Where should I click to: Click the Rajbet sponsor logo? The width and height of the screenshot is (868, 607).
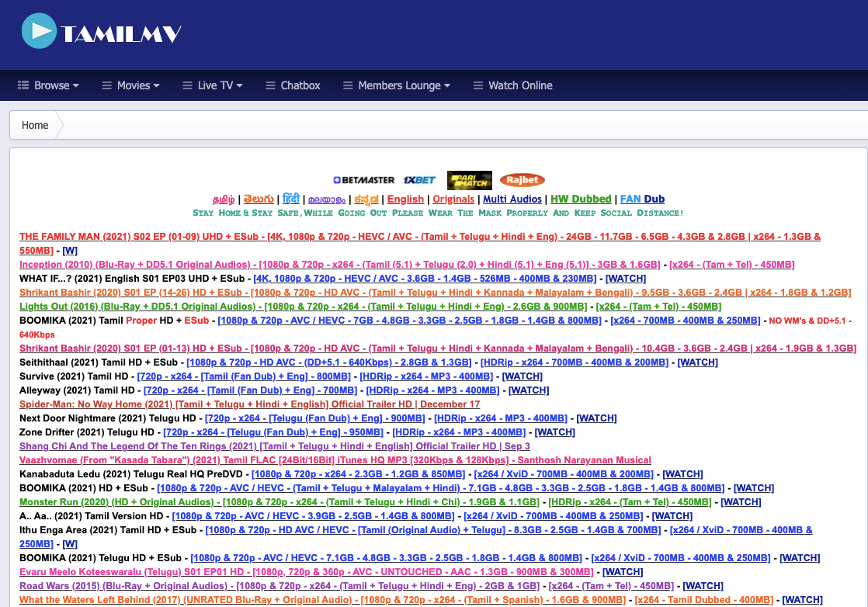click(522, 180)
